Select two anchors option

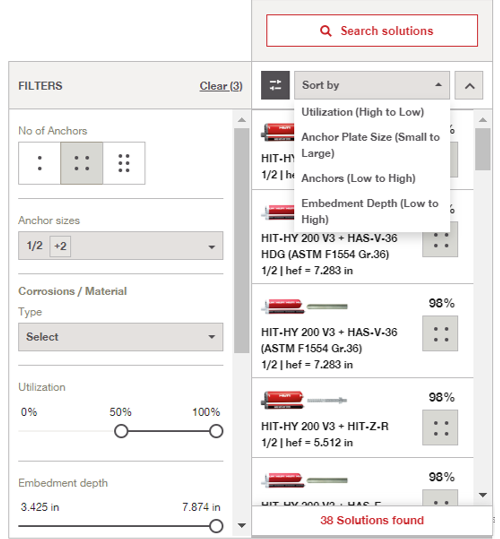[x=40, y=163]
